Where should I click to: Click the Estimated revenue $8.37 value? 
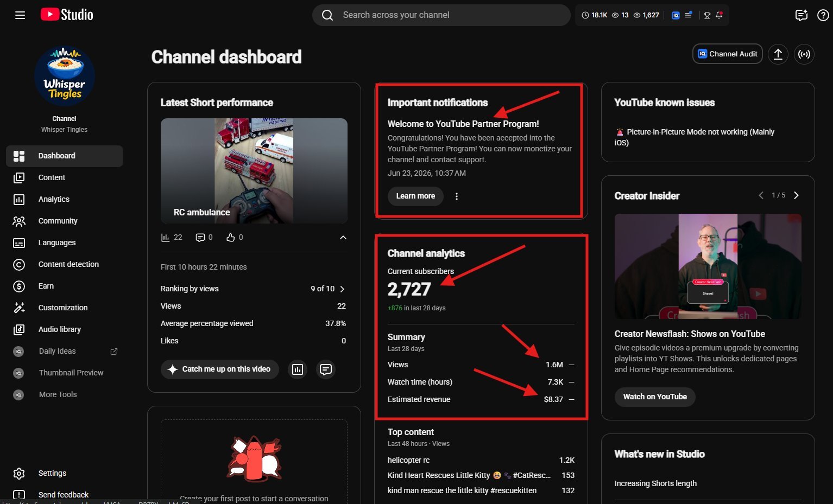click(553, 400)
